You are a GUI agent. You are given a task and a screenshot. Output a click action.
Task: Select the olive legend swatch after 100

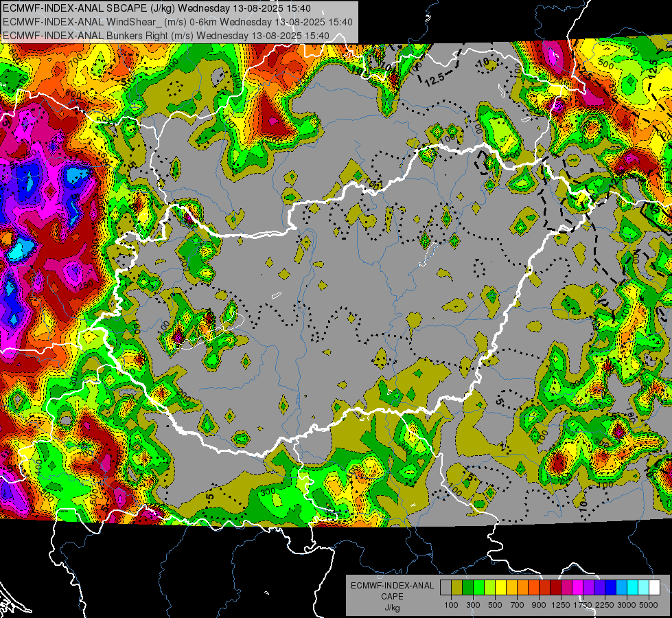456,587
